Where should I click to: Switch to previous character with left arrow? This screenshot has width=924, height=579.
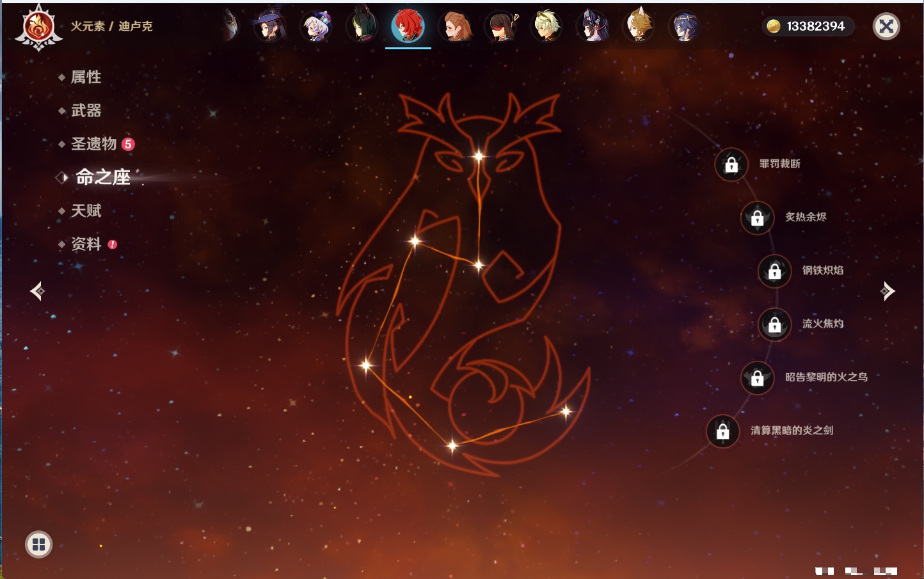pyautogui.click(x=37, y=291)
